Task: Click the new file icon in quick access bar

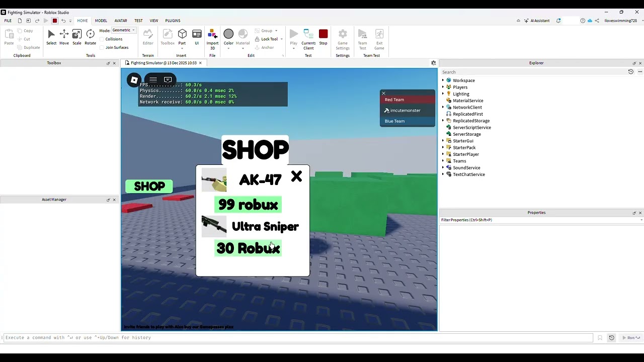Action: (x=20, y=21)
